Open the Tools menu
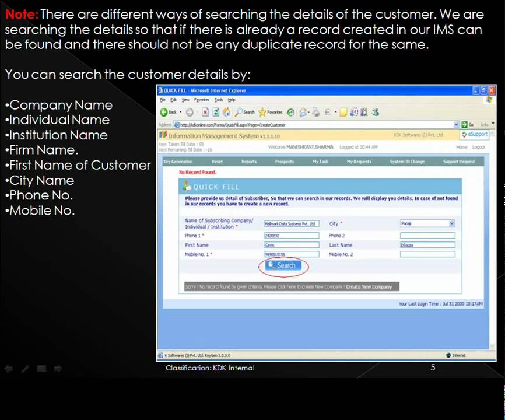This screenshot has width=505, height=420. (219, 100)
